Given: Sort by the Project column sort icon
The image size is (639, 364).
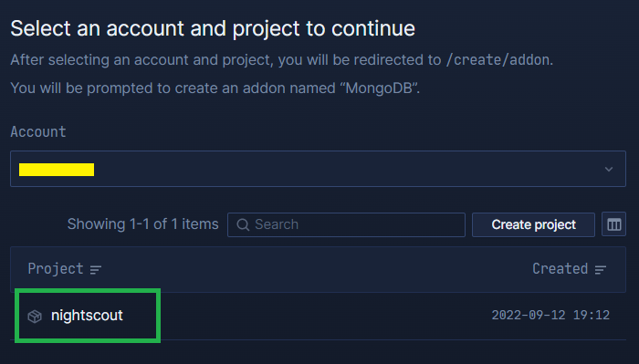Looking at the screenshot, I should [96, 269].
